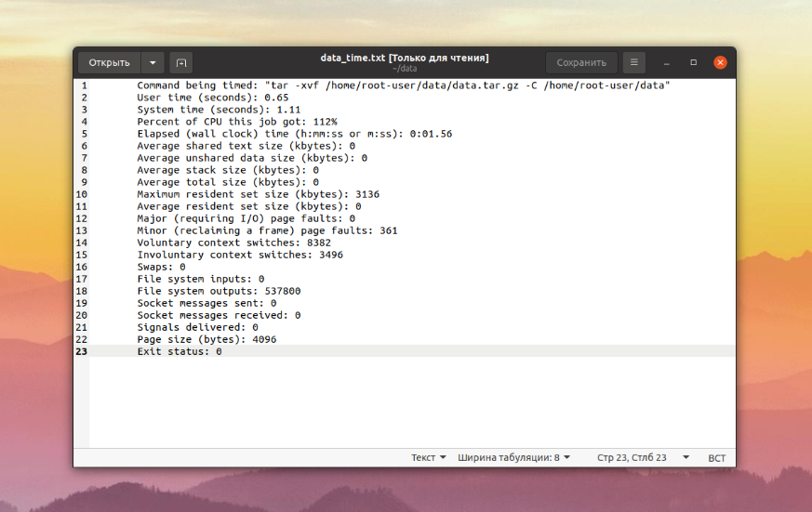The image size is (812, 512).
Task: Open the Ширина табуляции: 8 dropdown
Action: pos(513,458)
